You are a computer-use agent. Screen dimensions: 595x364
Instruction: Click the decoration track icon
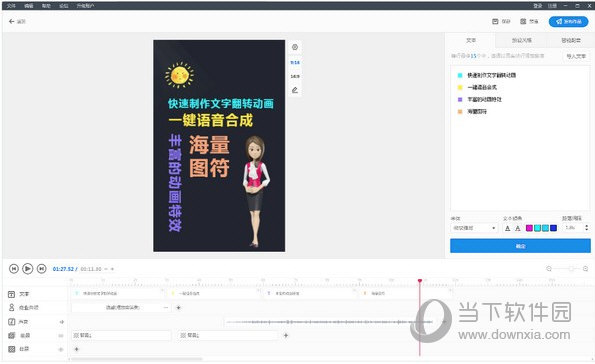[x=11, y=349]
